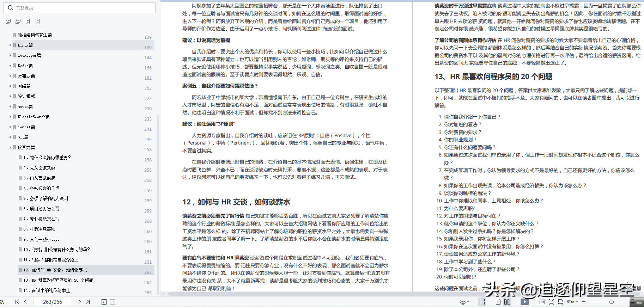Collapse all bookmarks icon
The image size is (644, 307).
pyautogui.click(x=18, y=21)
